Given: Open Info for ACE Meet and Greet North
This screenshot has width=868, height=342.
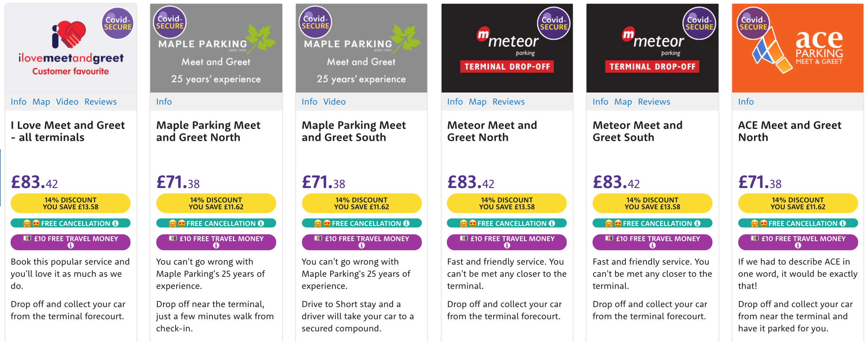Looking at the screenshot, I should (x=746, y=102).
